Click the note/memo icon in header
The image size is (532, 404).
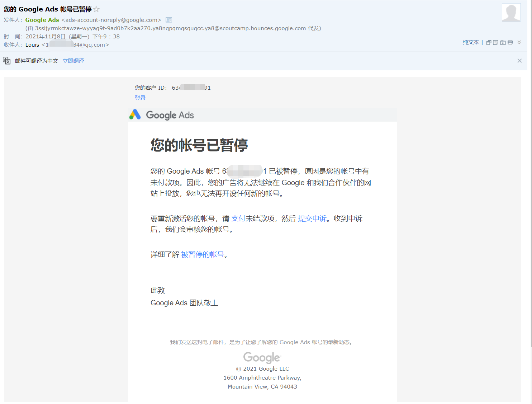[495, 42]
